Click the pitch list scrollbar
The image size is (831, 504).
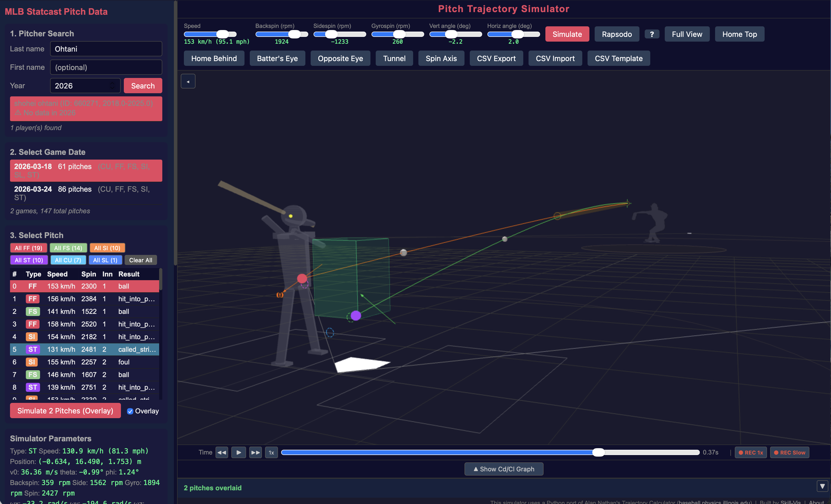[161, 279]
